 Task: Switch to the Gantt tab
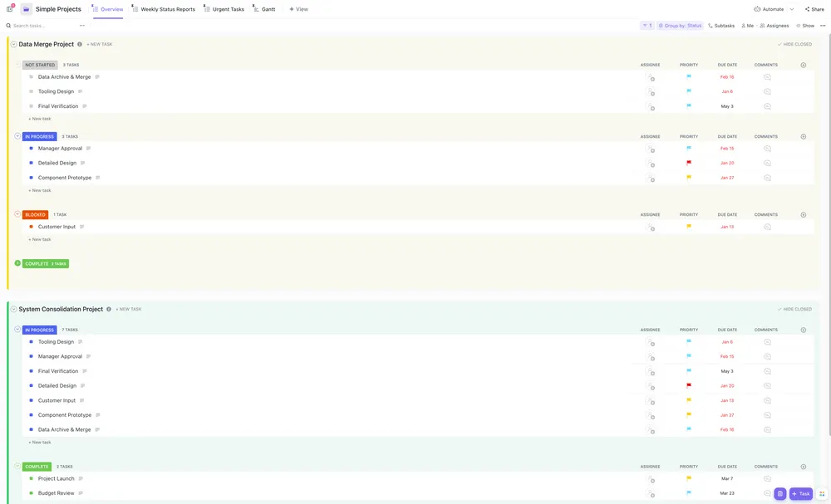264,9
